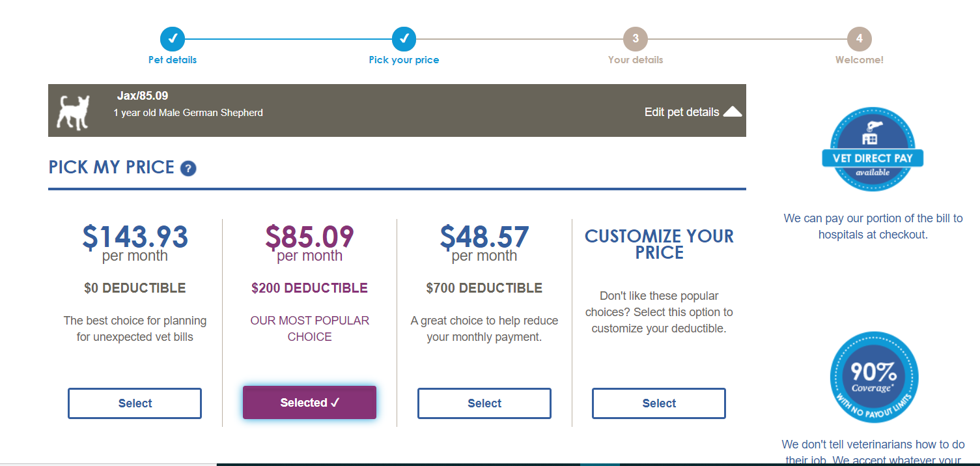Screen dimensions: 980x466
Task: Select the $700 deductible plan
Action: coord(484,403)
